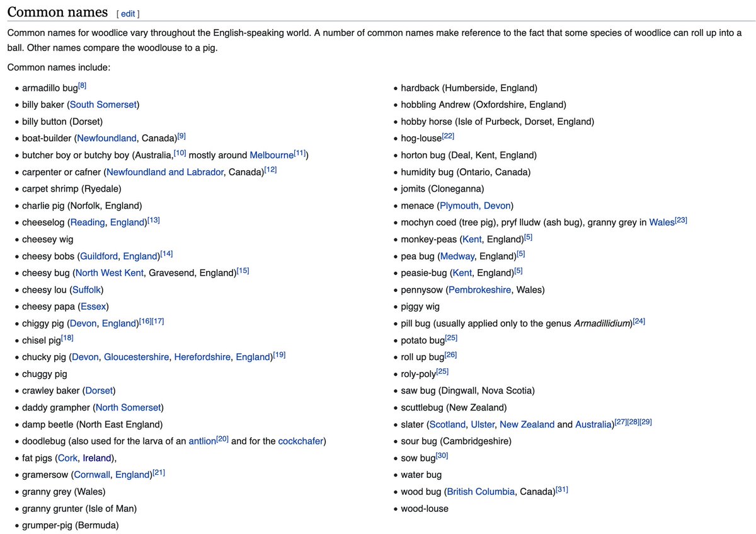
Task: Click the 'humidity bug (Ontario, Canada)' entry
Action: click(466, 172)
